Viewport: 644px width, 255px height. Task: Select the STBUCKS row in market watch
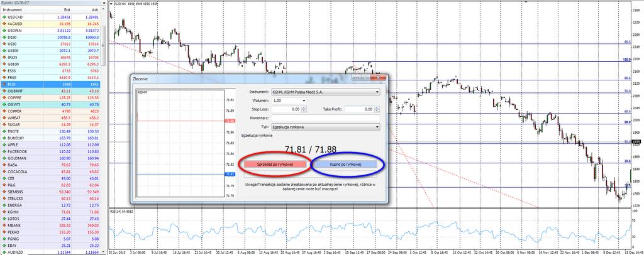pos(50,198)
